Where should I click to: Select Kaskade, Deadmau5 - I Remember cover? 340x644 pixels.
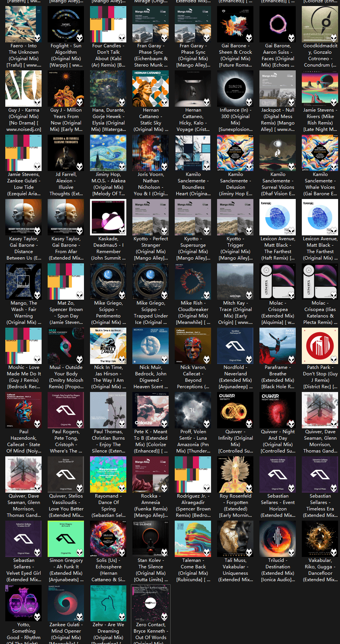(x=108, y=217)
